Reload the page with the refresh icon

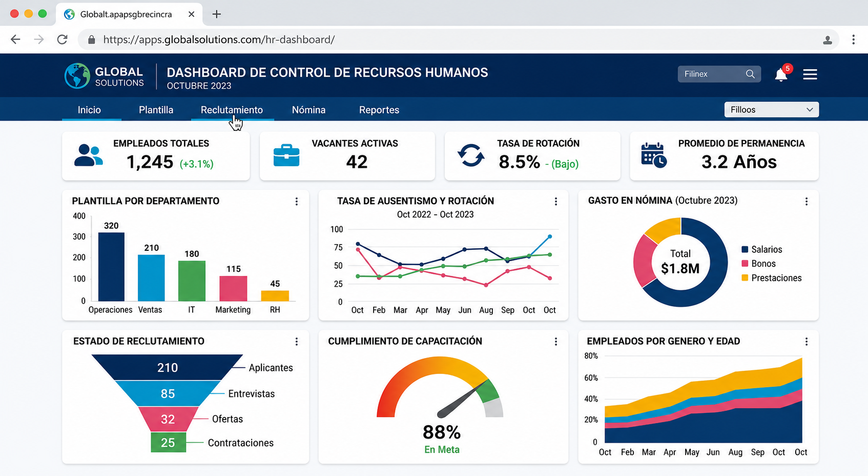[62, 39]
